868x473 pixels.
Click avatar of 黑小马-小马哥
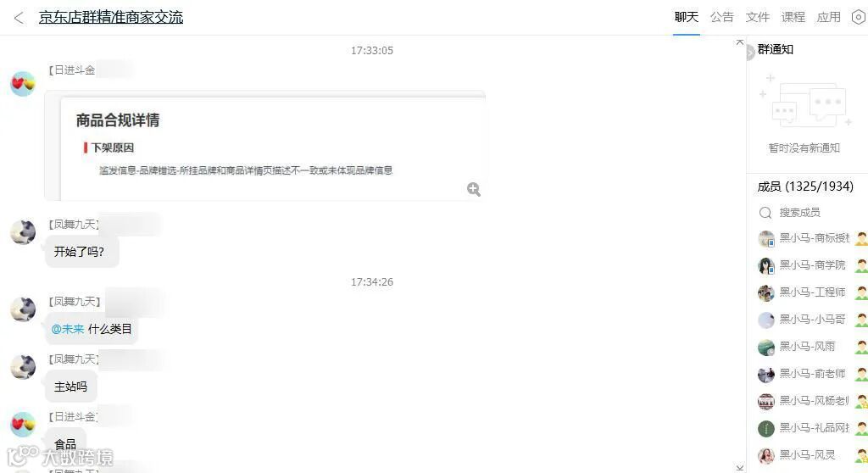coord(766,320)
